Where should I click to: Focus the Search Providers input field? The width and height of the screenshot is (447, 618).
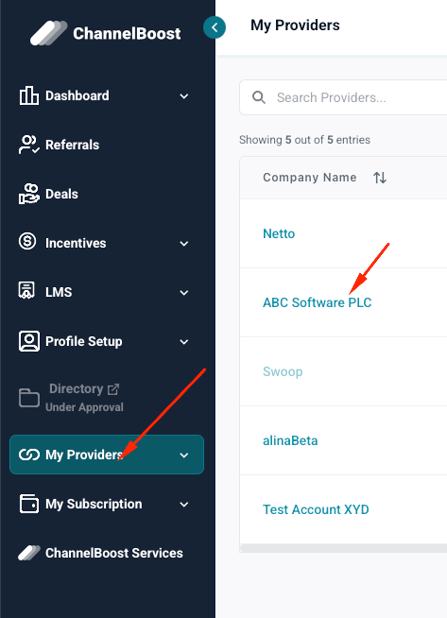tap(343, 97)
